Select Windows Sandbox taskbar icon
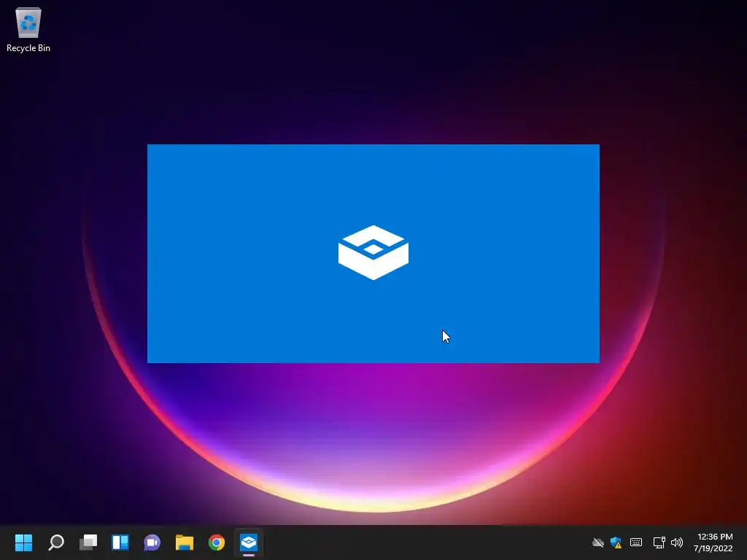747x560 pixels. 249,542
